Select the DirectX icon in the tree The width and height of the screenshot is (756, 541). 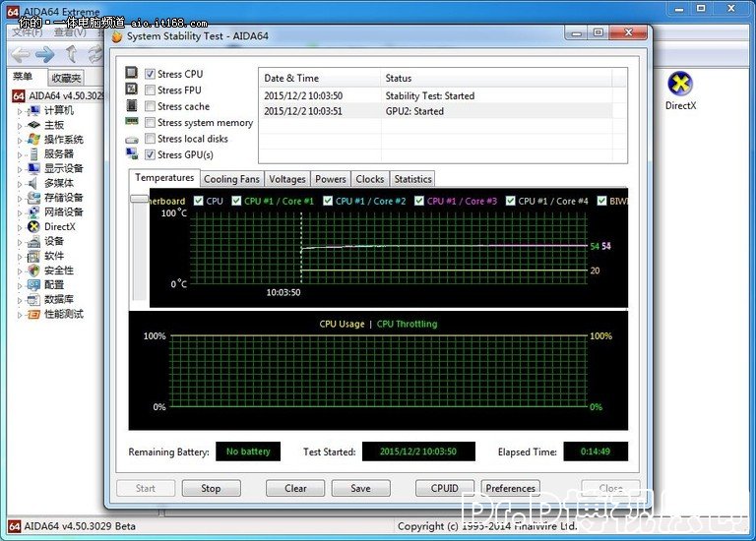point(33,227)
